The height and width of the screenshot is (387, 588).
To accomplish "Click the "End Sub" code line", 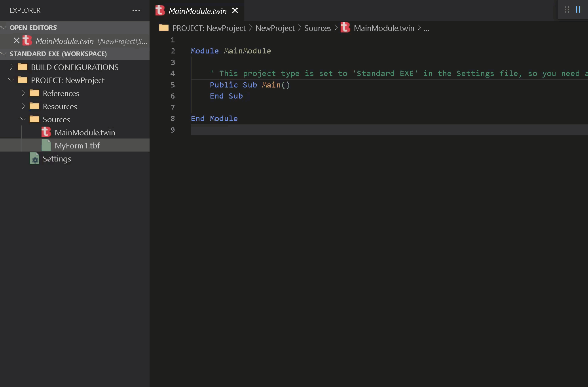I will click(x=226, y=96).
